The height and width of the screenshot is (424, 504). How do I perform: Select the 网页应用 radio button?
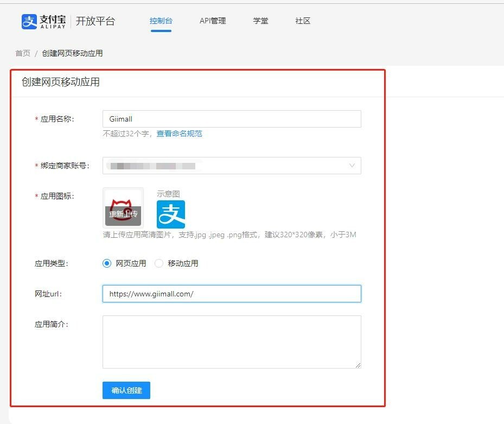(x=107, y=263)
